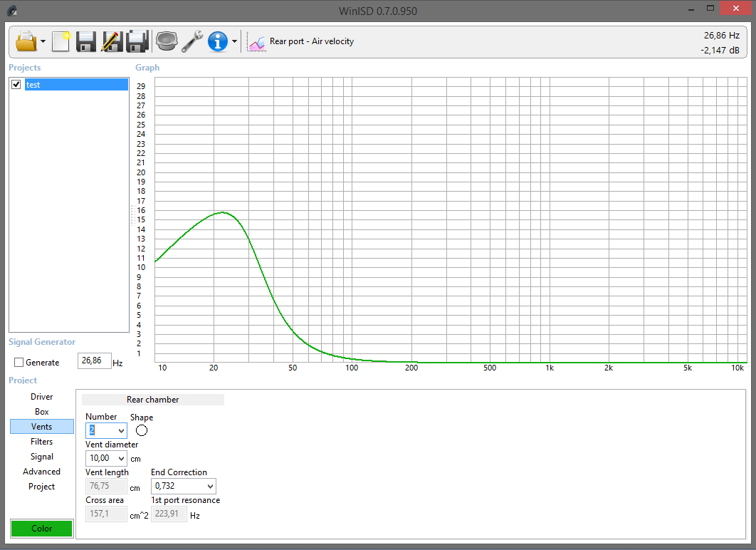Open the Filters tab
The height and width of the screenshot is (550, 756).
pyautogui.click(x=41, y=442)
